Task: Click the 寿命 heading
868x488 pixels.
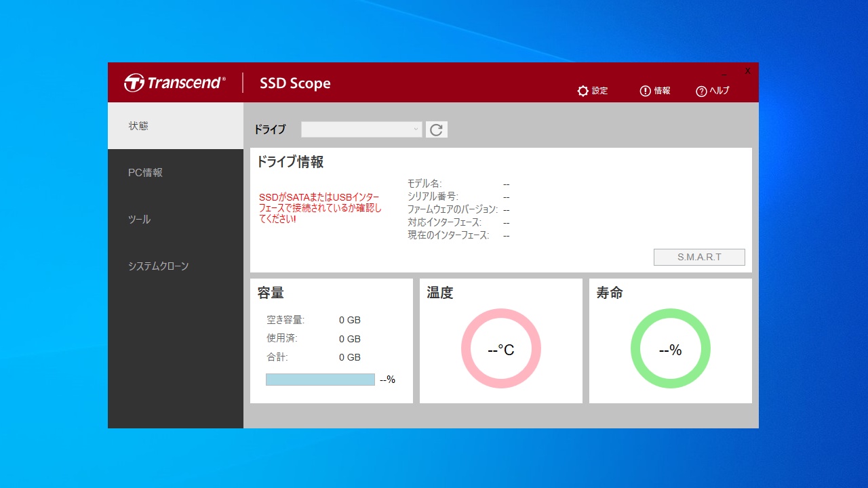Action: [610, 293]
